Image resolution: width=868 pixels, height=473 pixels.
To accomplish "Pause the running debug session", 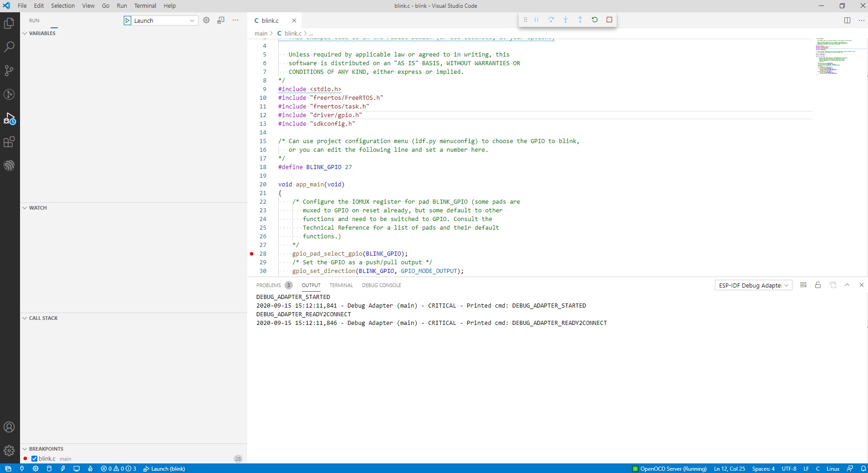I will click(536, 20).
